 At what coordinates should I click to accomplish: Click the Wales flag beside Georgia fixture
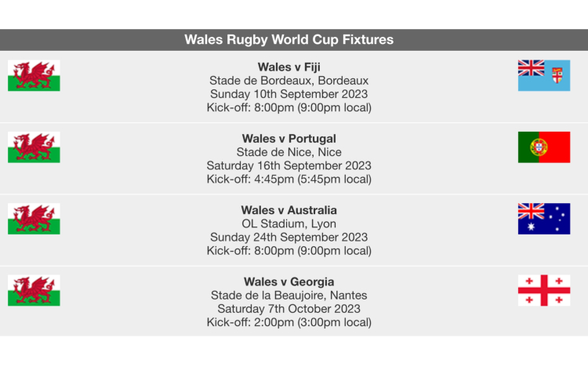[x=34, y=290]
